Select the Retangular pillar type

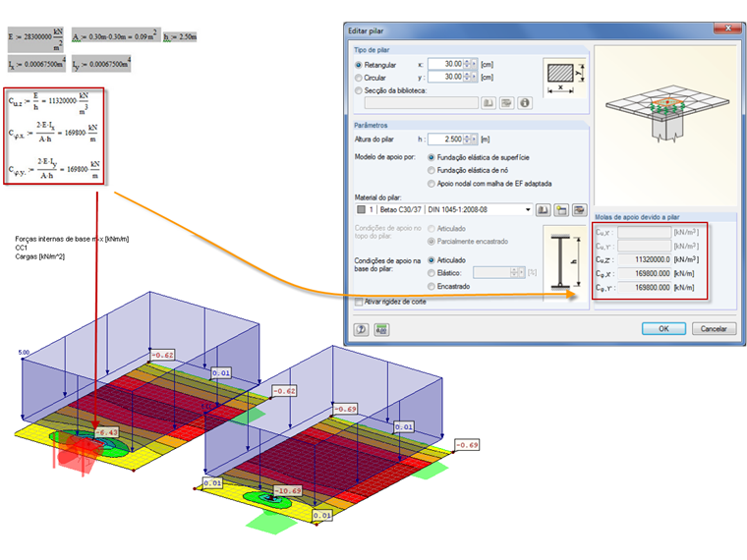pyautogui.click(x=359, y=65)
